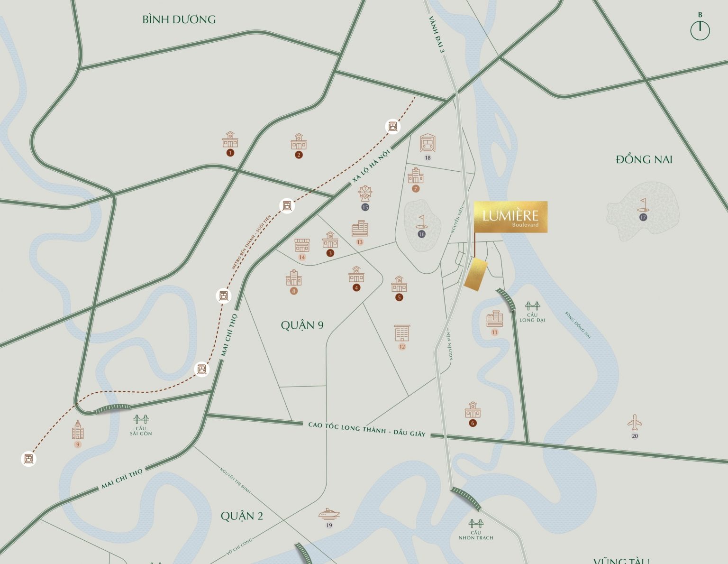The width and height of the screenshot is (728, 564).
Task: Click the ferris wheel icon numbered 15
Action: tap(365, 194)
